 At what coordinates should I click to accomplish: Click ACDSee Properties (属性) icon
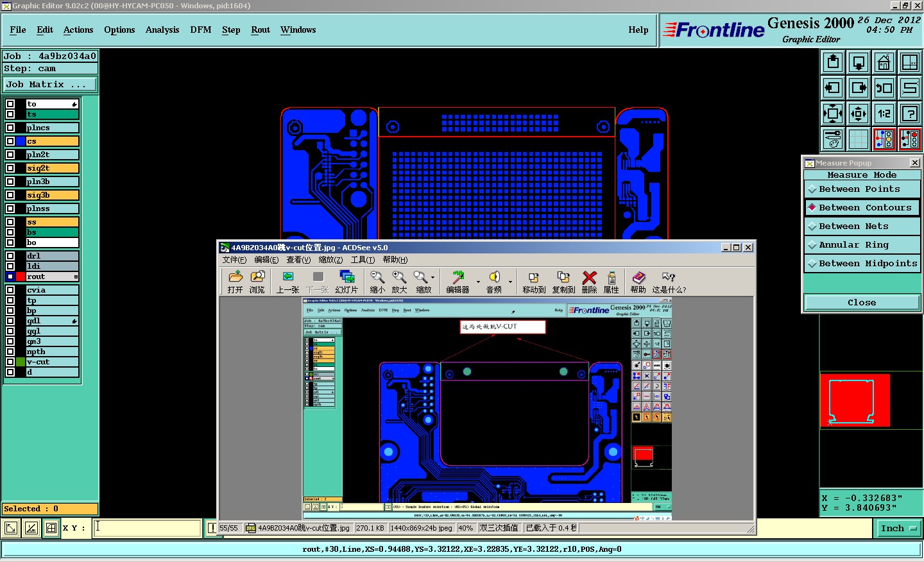point(612,282)
